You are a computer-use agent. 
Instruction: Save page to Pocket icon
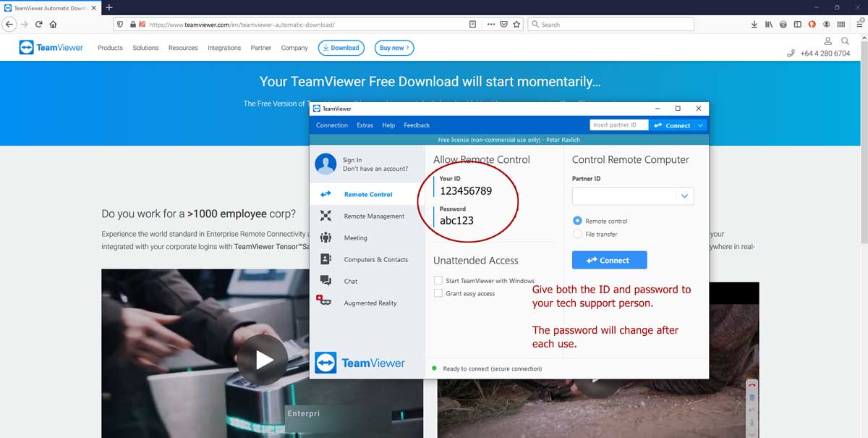point(504,24)
